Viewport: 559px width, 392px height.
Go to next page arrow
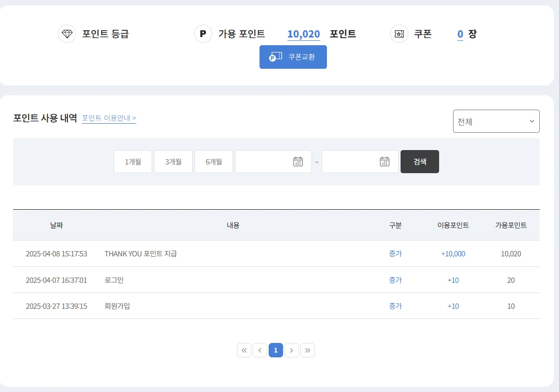(292, 350)
